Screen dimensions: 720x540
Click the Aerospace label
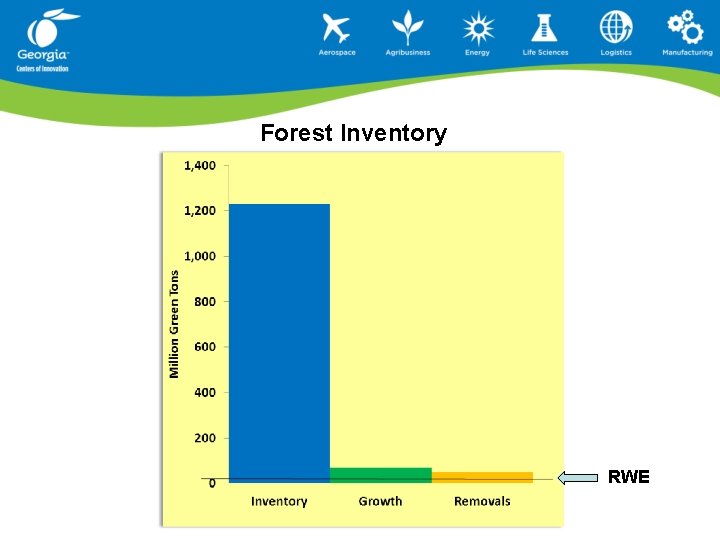[337, 52]
